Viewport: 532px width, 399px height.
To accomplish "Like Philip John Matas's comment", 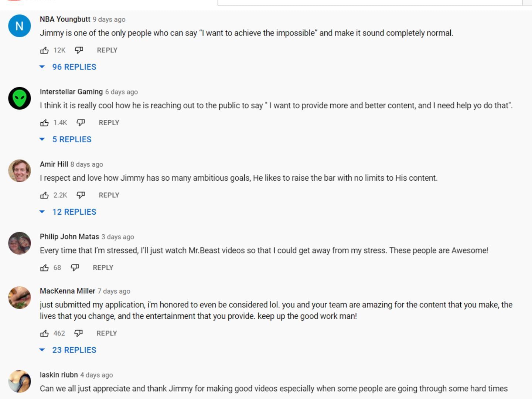I will (x=44, y=267).
